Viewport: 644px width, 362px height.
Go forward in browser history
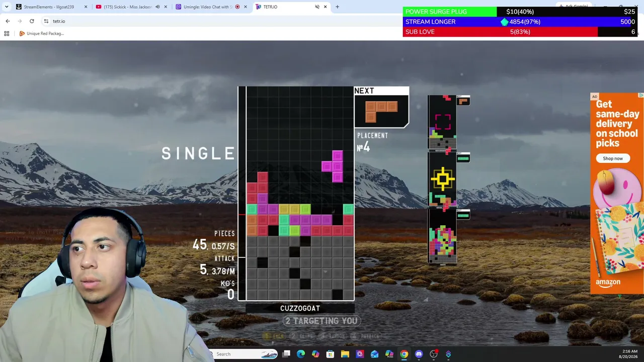point(20,21)
